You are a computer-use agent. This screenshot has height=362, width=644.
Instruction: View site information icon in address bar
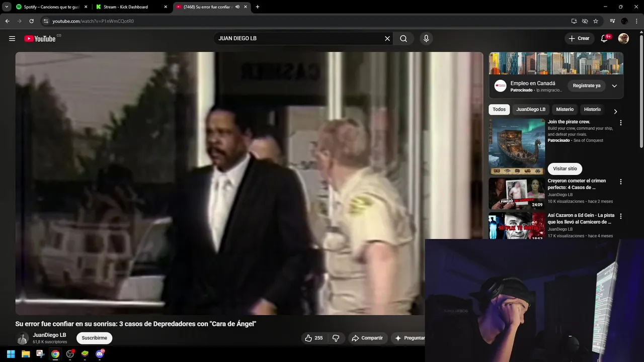(46, 21)
